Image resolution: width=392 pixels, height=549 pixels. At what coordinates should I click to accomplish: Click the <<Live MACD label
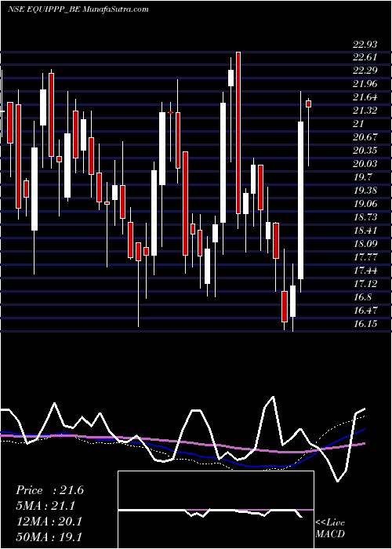point(330,529)
